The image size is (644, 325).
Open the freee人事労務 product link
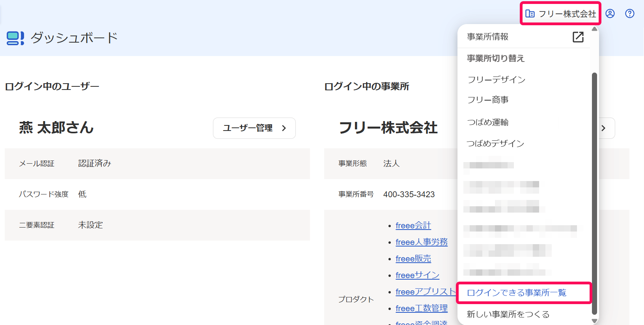click(x=422, y=242)
